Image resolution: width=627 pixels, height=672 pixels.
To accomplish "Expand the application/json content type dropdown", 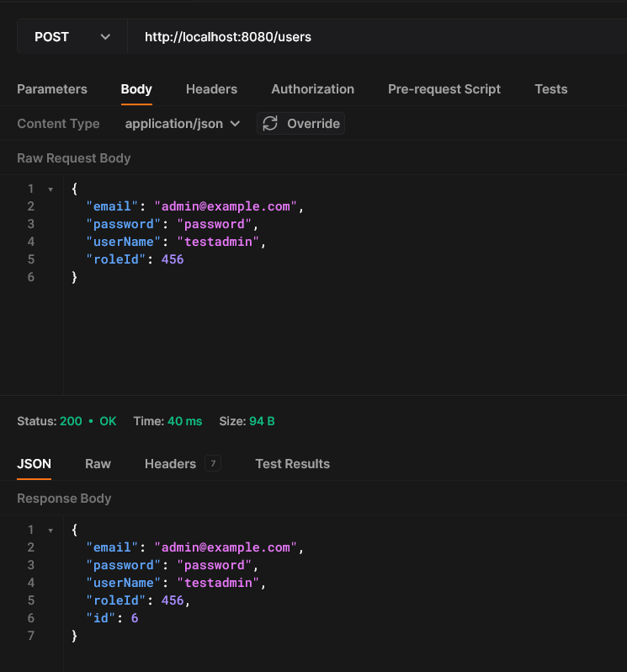I will (x=183, y=124).
